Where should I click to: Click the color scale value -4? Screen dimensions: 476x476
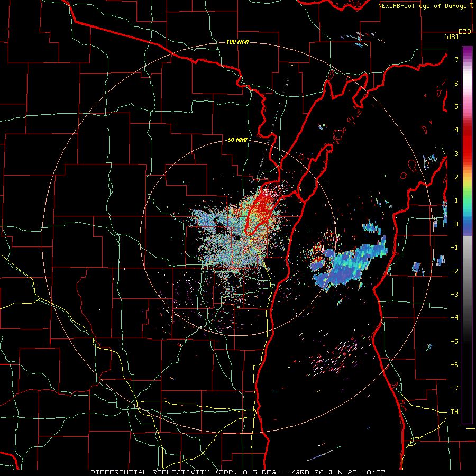click(x=454, y=318)
